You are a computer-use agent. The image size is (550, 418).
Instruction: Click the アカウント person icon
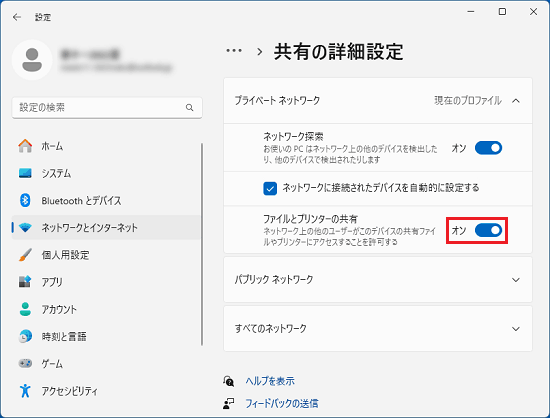tap(25, 309)
